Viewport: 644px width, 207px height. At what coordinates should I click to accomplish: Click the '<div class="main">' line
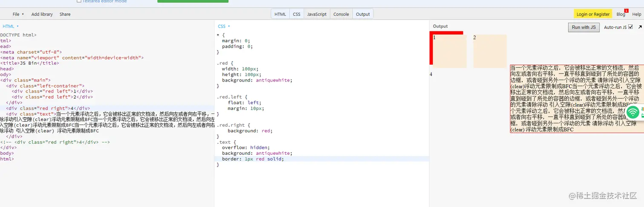coord(26,79)
